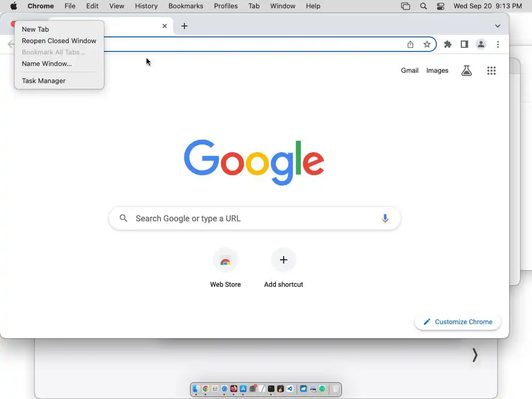Open the Web Store shortcut
Screen dimensions: 532x399
[x=225, y=268]
